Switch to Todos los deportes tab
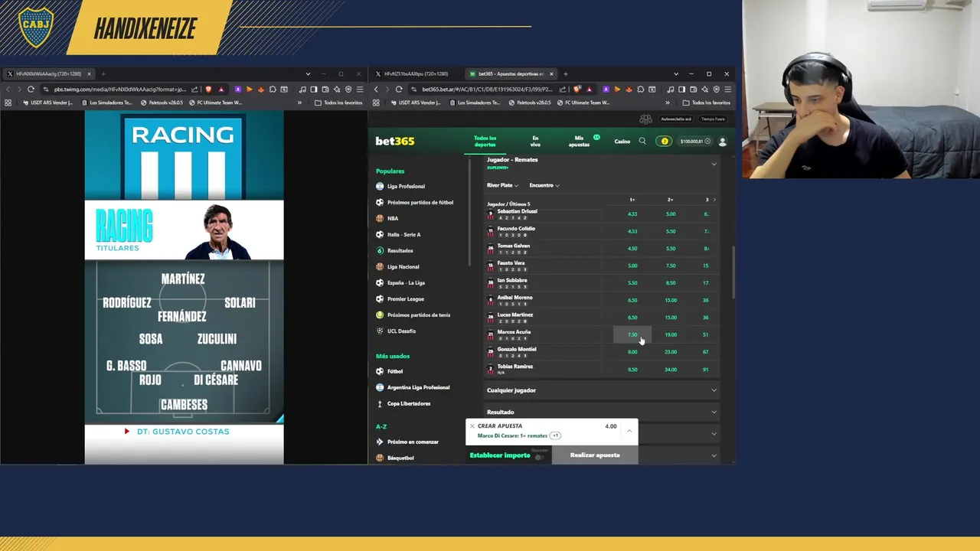Screen dimensions: 980x551 pyautogui.click(x=485, y=142)
